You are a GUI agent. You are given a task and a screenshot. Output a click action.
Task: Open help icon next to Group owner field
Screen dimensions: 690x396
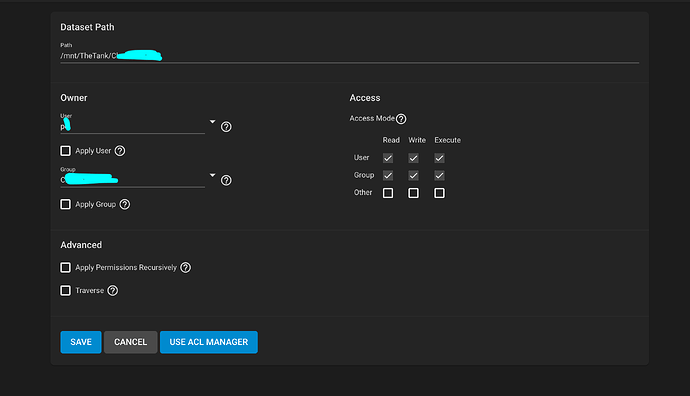tap(226, 180)
